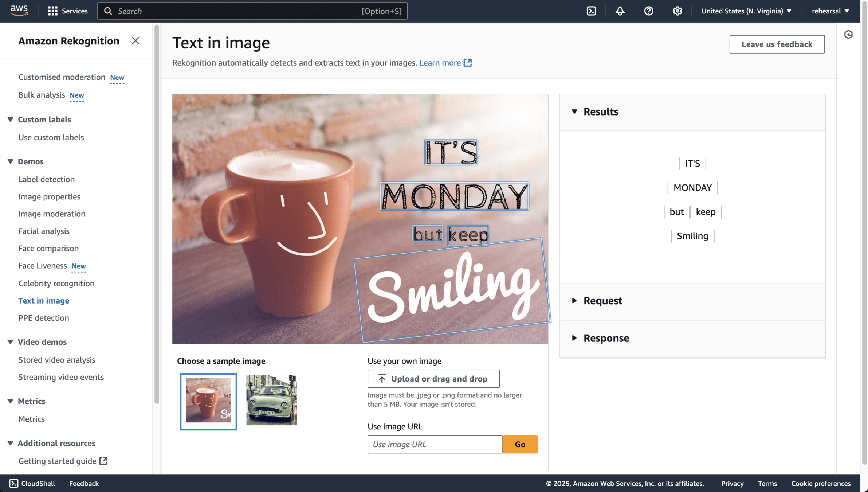Click Upload or drag and drop button
This screenshot has width=868, height=492.
coord(433,379)
